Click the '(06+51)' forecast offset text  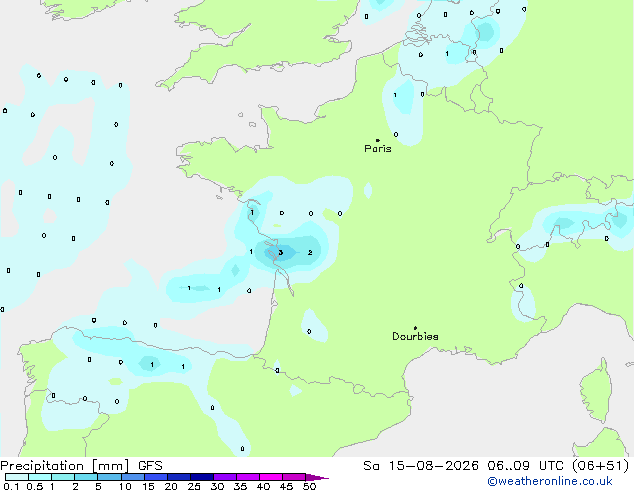coord(600,465)
